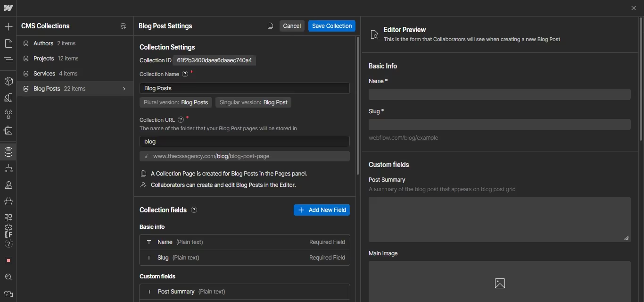Viewport: 644px width, 302px height.
Task: Click Add New Field
Action: (x=322, y=210)
